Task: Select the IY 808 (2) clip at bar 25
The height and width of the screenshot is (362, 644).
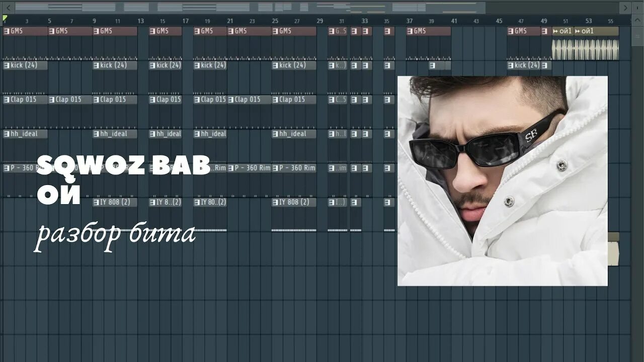Action: pyautogui.click(x=294, y=202)
